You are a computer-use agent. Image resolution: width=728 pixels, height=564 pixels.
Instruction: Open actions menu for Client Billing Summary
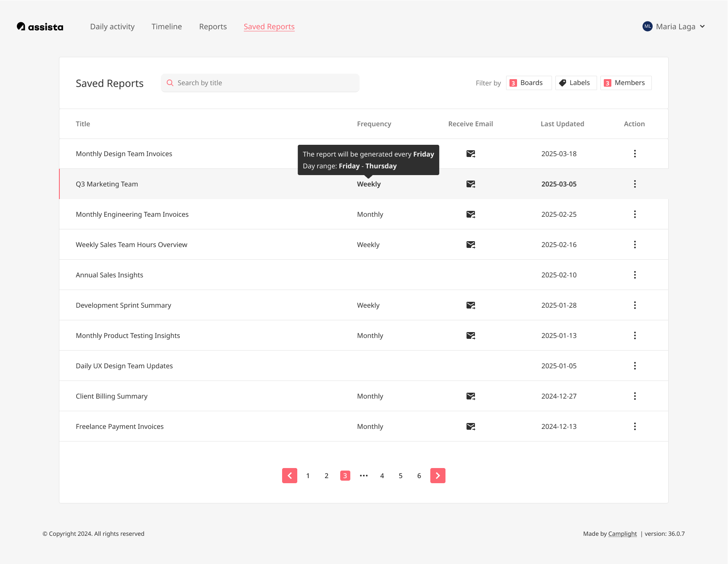[635, 396]
